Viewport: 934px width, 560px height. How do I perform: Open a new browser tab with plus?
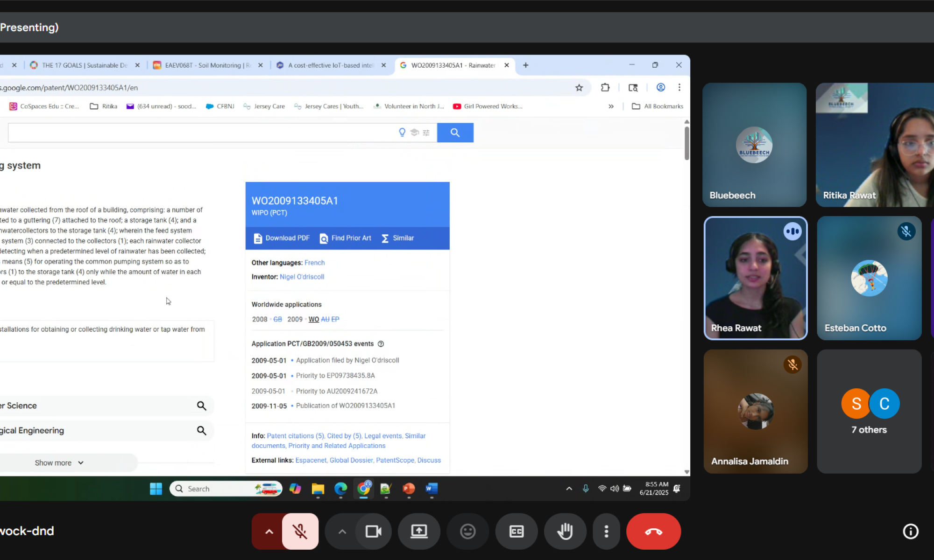[x=526, y=65]
